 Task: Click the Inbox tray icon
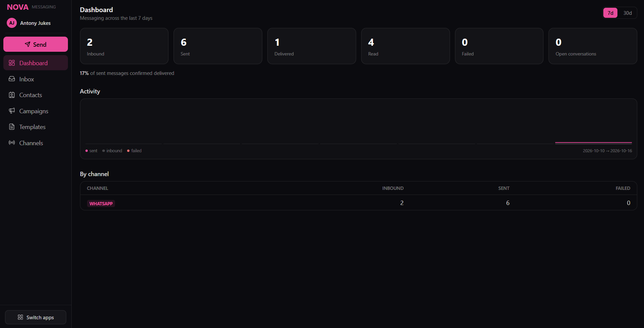tap(12, 79)
